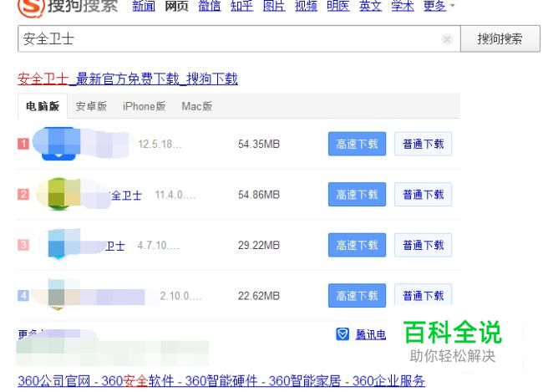Image resolution: width=543 pixels, height=392 pixels.
Task: Click the rank badge 3
Action: [23, 245]
